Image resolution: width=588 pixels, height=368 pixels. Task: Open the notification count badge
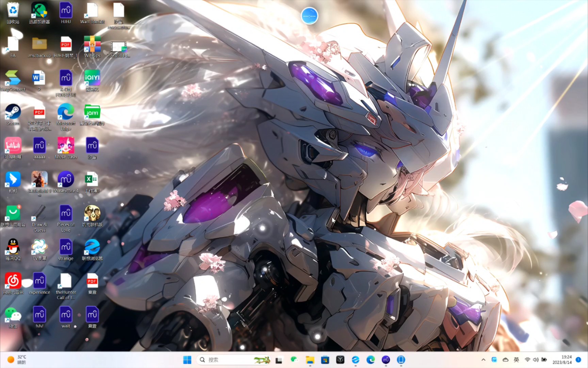(x=578, y=359)
